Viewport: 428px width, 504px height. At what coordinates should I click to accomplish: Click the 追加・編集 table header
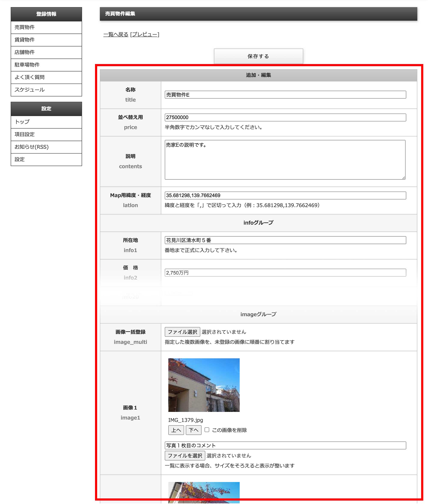[258, 75]
